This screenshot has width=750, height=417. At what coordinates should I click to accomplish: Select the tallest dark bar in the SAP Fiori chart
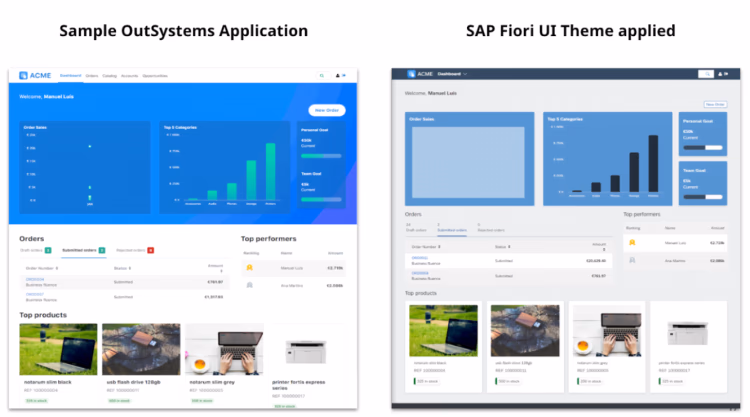[x=653, y=164]
